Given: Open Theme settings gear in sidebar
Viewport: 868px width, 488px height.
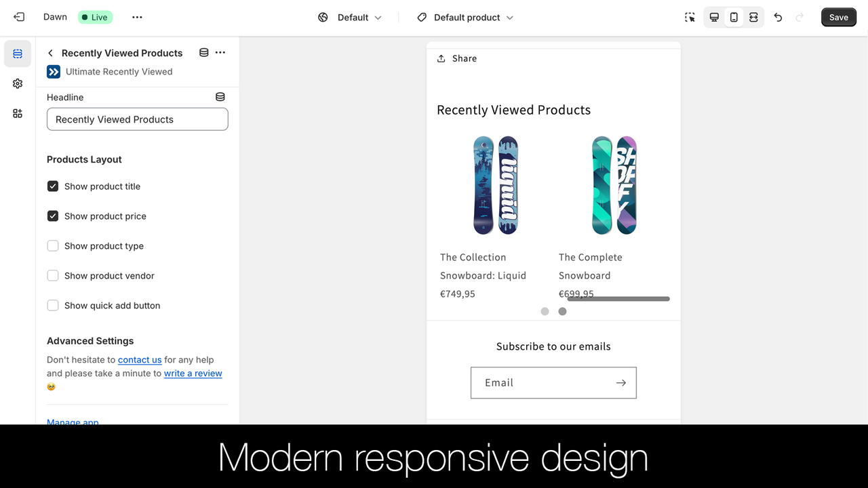Looking at the screenshot, I should click(18, 83).
